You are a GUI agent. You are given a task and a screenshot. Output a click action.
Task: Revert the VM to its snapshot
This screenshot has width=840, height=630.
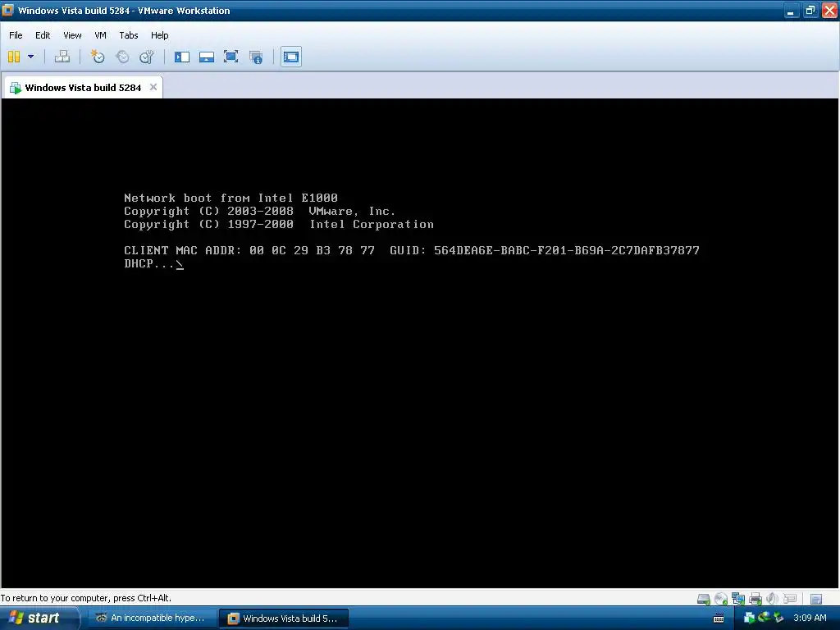(122, 57)
